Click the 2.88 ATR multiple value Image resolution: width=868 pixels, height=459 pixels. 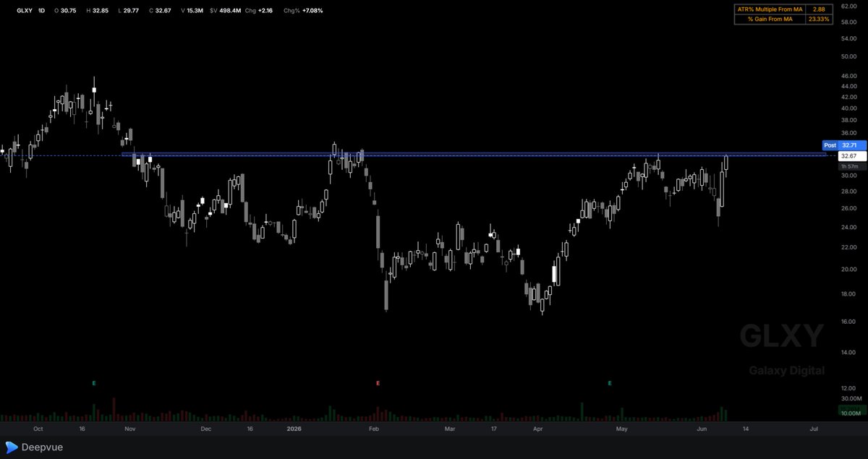tap(819, 9)
